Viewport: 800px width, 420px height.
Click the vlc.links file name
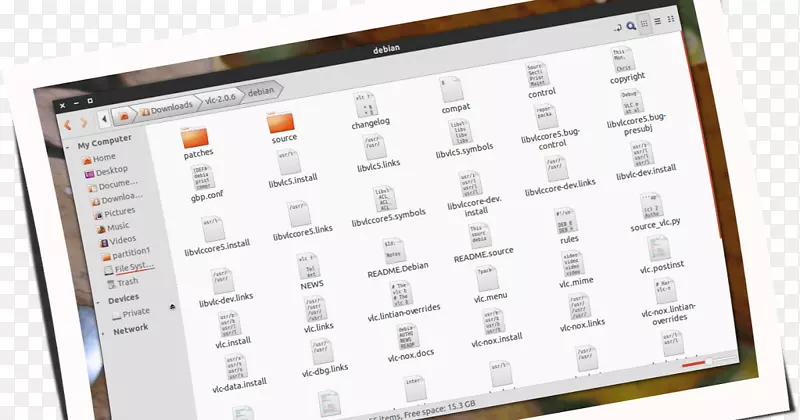(319, 327)
